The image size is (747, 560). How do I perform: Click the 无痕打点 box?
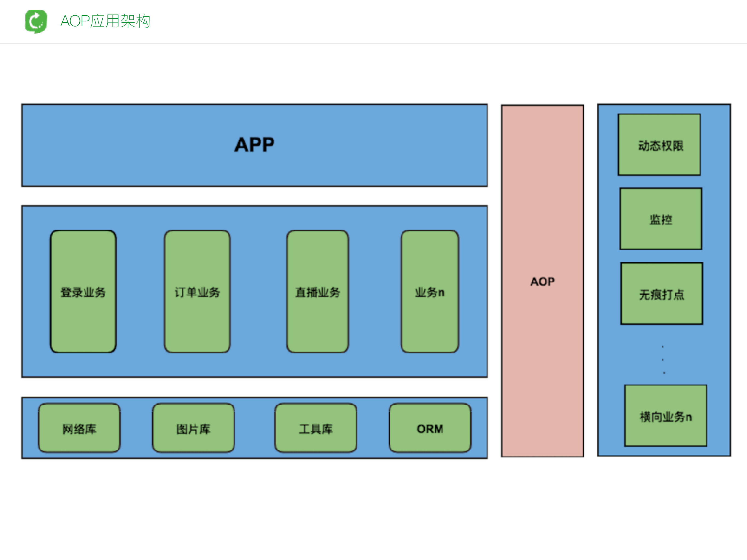[x=661, y=294]
